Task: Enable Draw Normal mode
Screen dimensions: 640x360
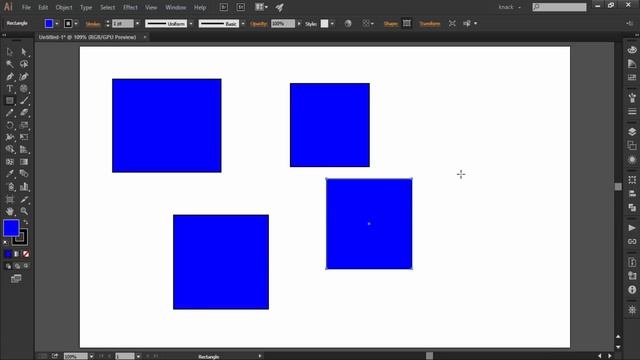Action: point(8,266)
